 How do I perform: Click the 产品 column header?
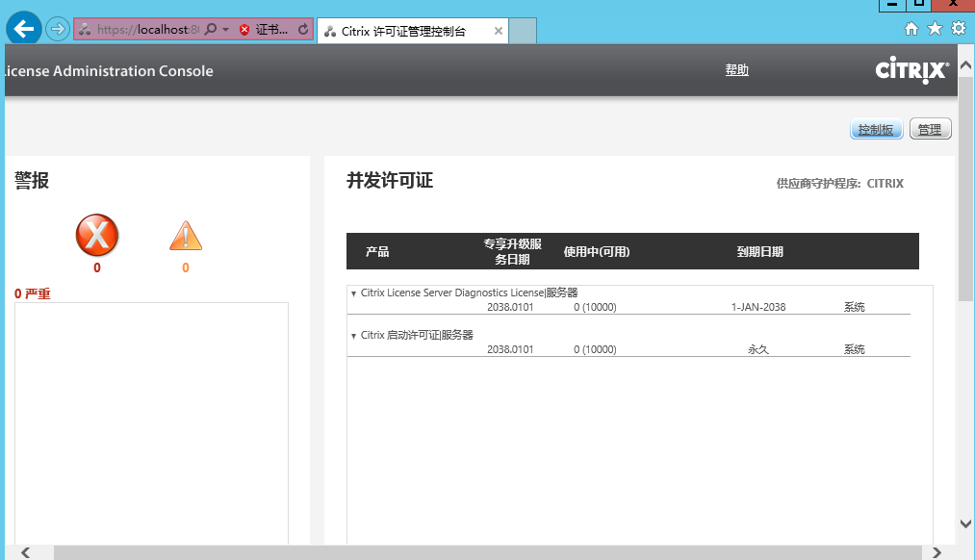pos(377,252)
